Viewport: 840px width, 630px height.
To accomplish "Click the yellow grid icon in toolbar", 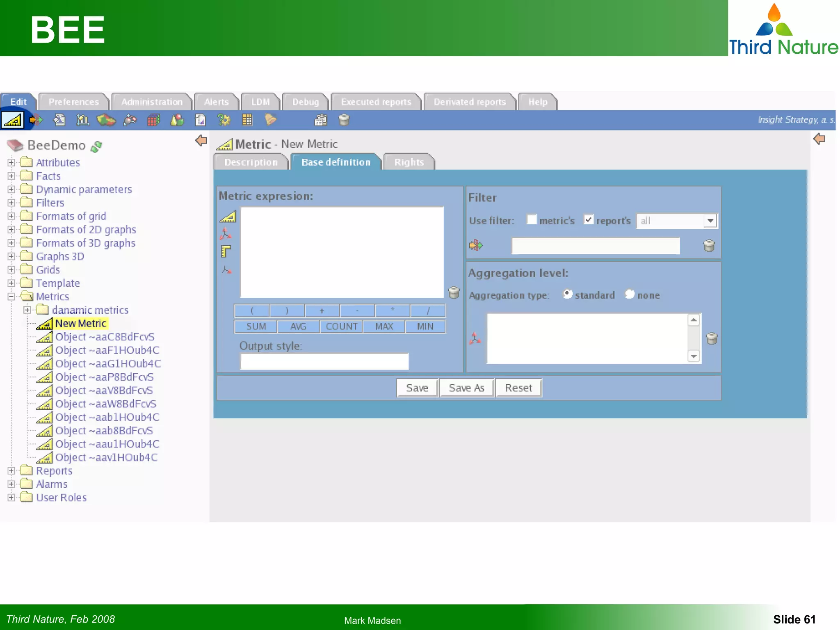I will point(247,120).
